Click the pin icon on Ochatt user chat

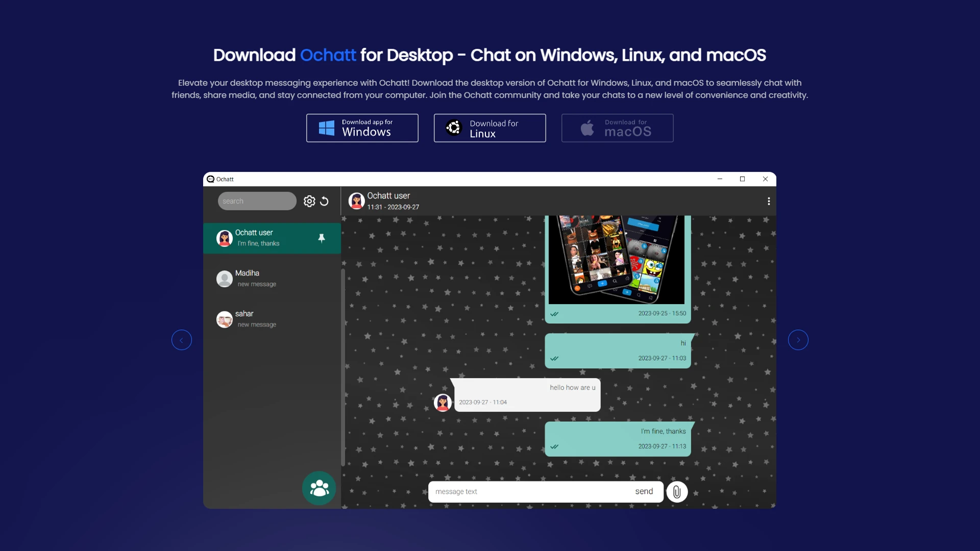(x=322, y=238)
